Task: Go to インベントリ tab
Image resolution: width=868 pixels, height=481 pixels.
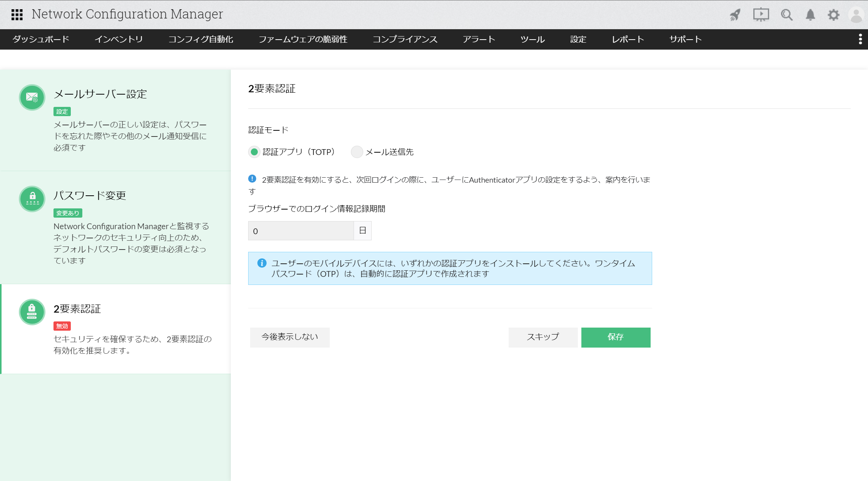Action: (x=119, y=39)
